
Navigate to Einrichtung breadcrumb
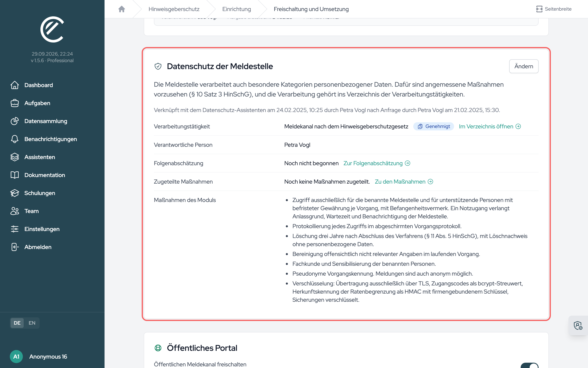(236, 9)
